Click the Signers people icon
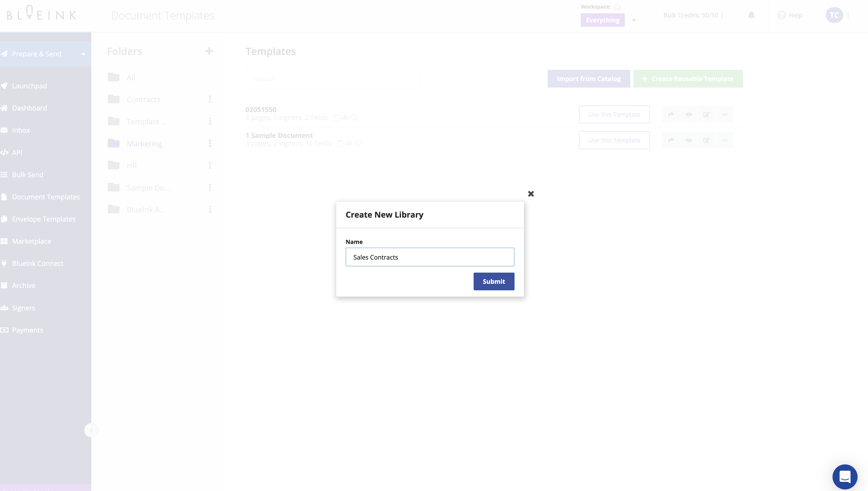The image size is (868, 491). click(4, 308)
